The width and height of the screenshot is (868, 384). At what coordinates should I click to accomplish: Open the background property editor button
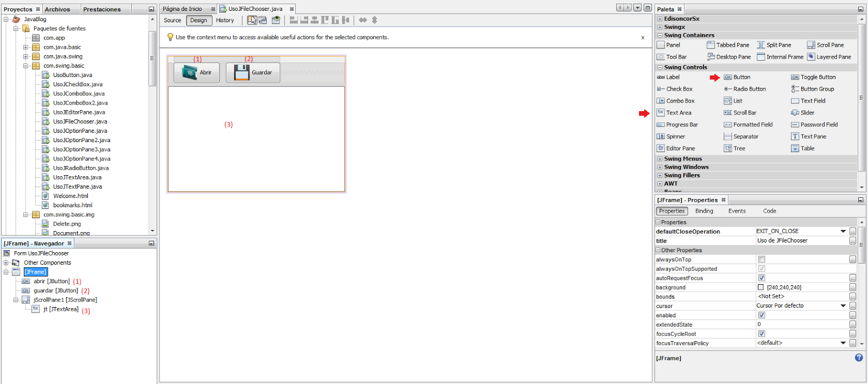click(853, 287)
